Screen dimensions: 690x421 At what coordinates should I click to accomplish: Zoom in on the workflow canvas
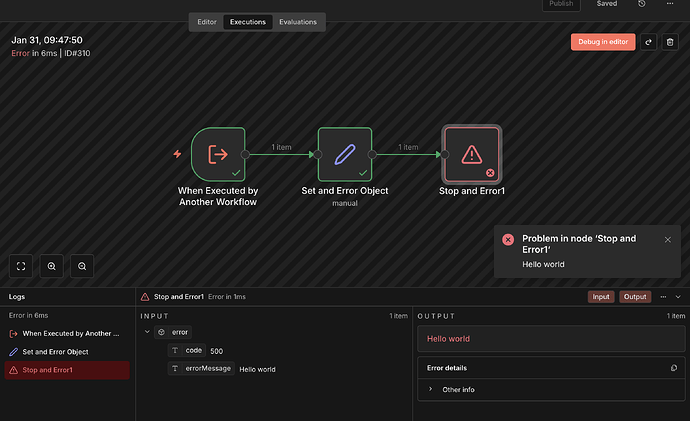[x=52, y=266]
